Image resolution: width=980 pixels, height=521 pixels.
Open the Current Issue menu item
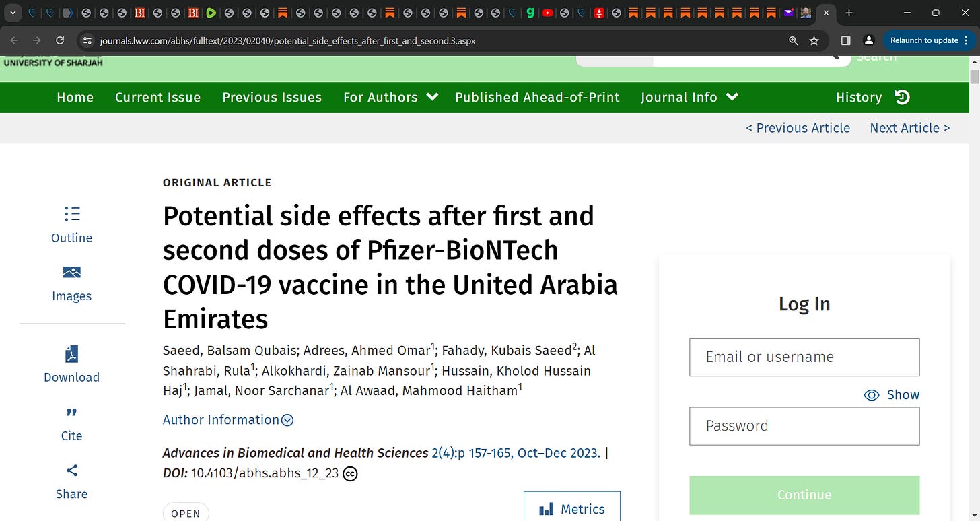point(157,97)
